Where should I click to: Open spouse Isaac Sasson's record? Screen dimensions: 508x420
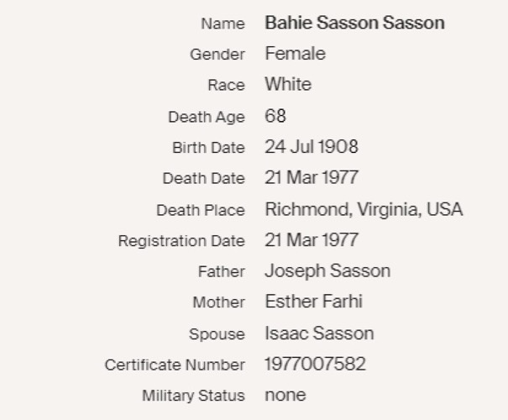click(x=319, y=333)
